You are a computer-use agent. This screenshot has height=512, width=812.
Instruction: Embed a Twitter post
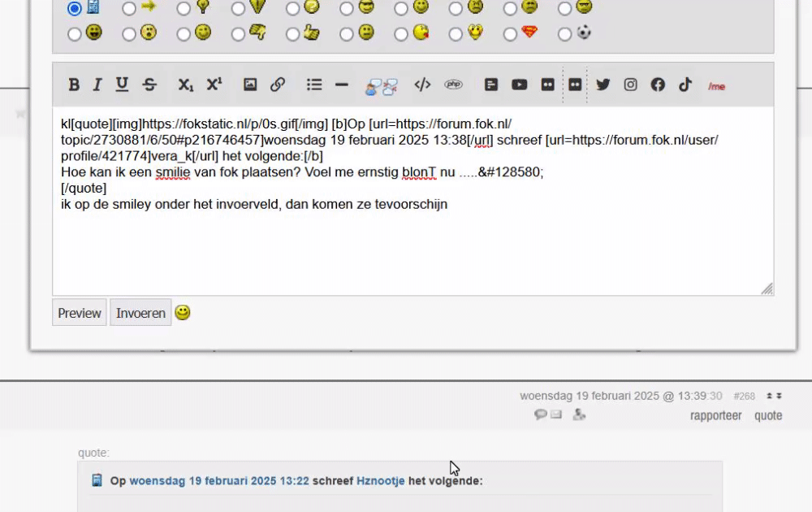tap(603, 85)
